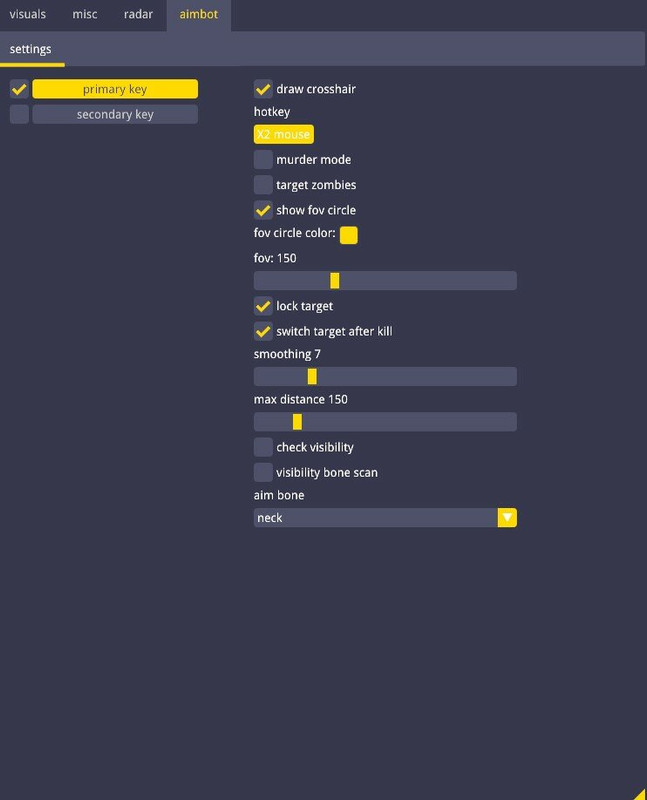
Task: Click the smoothing slider handle
Action: (312, 376)
